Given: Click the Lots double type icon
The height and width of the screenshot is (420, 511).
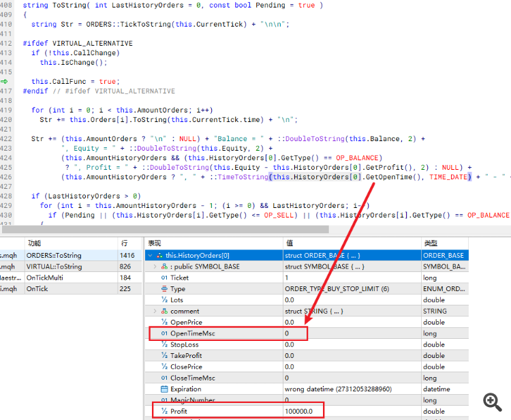Looking at the screenshot, I should tap(164, 300).
